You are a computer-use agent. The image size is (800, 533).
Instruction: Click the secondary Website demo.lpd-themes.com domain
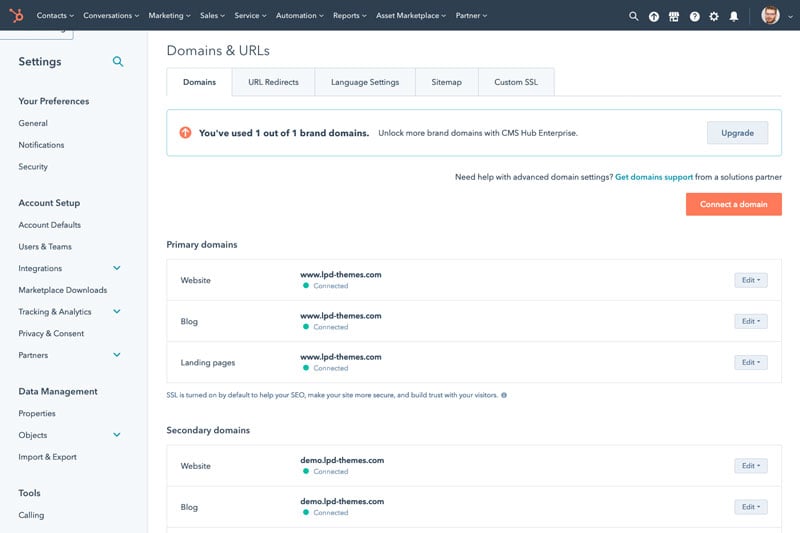pos(342,460)
